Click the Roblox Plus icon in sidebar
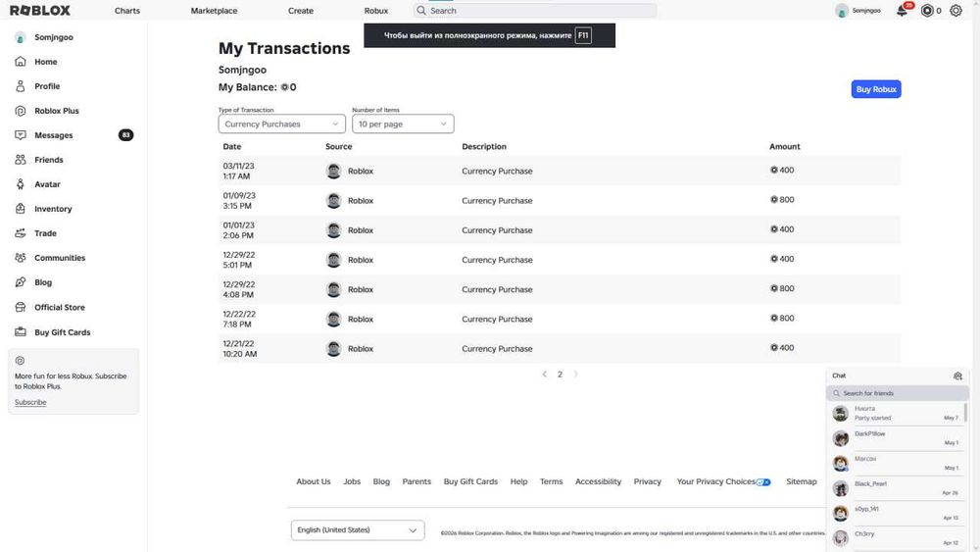Viewport: 980px width, 552px height. pyautogui.click(x=21, y=111)
